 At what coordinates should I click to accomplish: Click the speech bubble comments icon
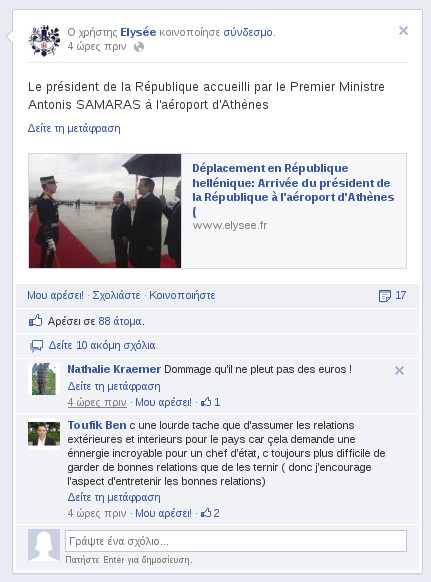point(36,346)
